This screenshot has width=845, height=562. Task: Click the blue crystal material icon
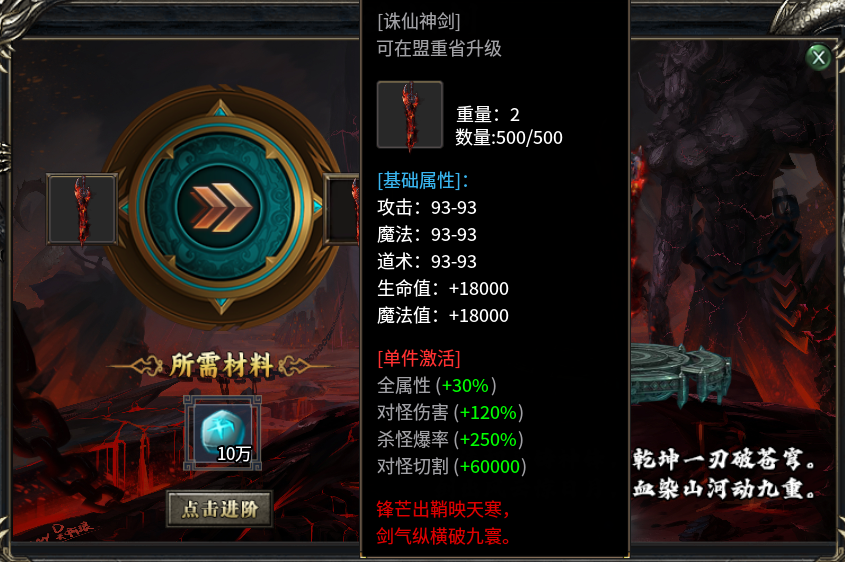[x=223, y=433]
